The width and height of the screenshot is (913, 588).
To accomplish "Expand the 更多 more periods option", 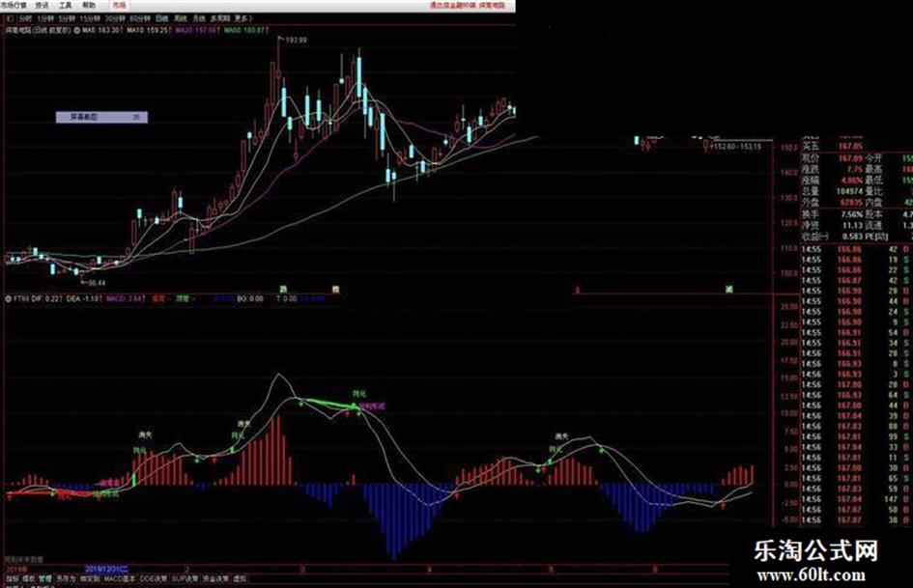I will (243, 18).
